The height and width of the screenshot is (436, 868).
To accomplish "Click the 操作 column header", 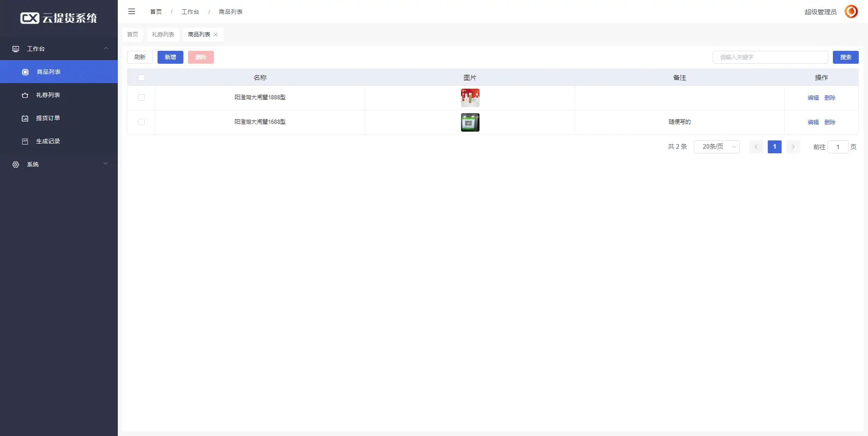I will pyautogui.click(x=821, y=78).
